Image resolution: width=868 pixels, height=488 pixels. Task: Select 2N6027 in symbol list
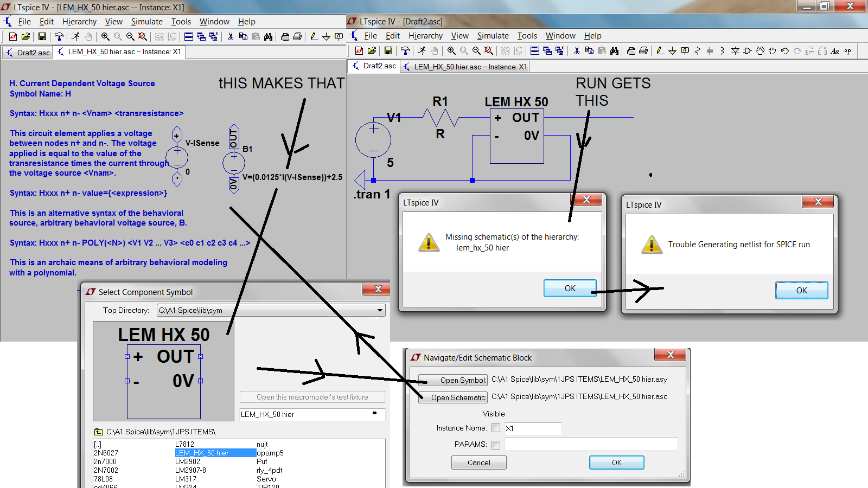pyautogui.click(x=106, y=453)
